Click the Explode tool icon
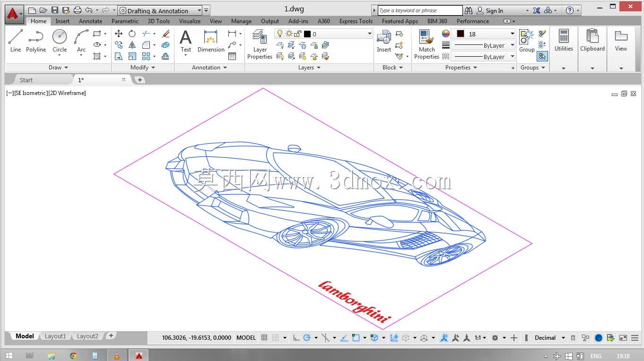Screen dimensions: 644x361 coord(165,45)
